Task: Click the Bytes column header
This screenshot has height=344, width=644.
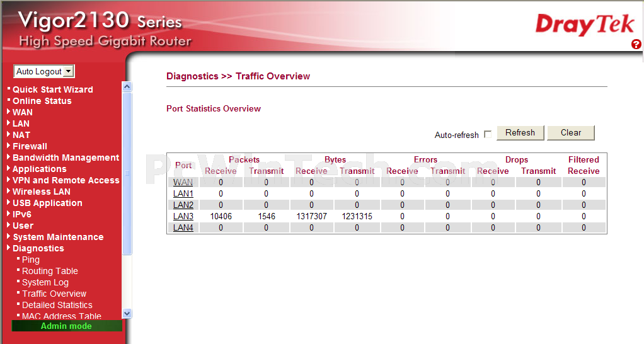Action: 335,159
